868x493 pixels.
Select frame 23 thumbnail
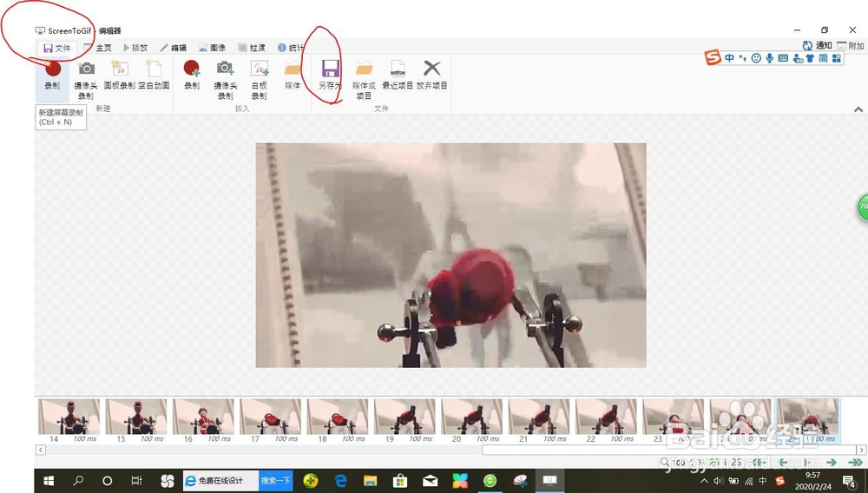click(x=674, y=420)
